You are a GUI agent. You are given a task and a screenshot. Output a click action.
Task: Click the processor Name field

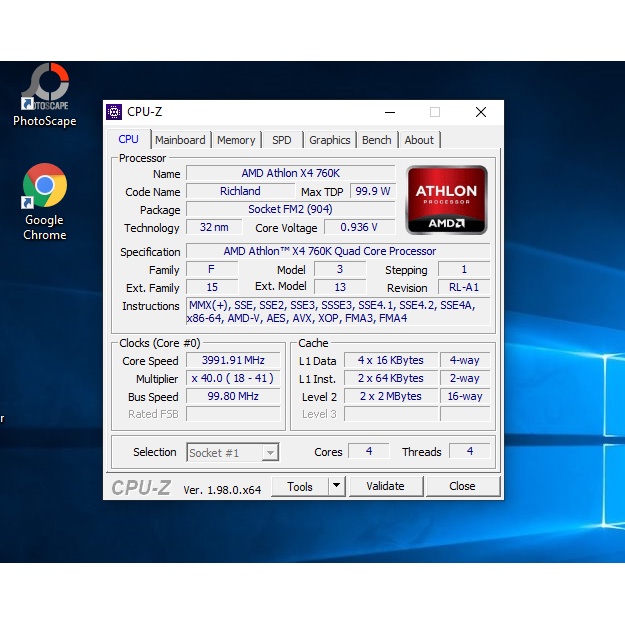tap(290, 173)
